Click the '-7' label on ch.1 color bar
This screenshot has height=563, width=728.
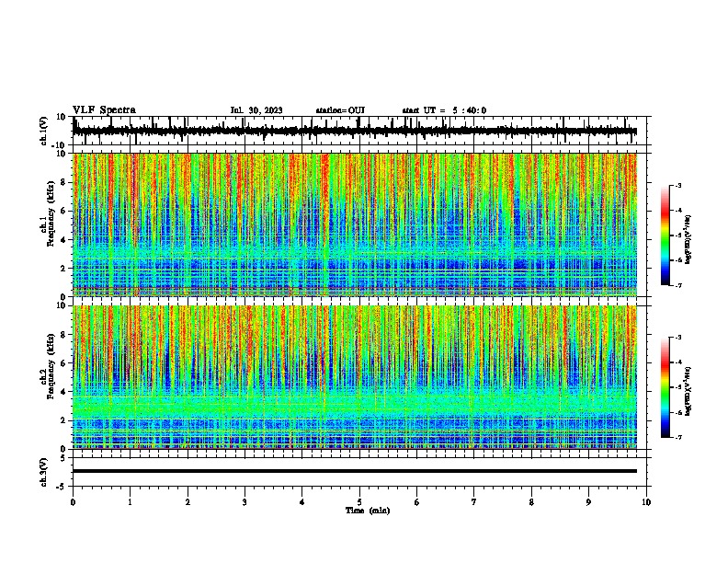(x=678, y=286)
